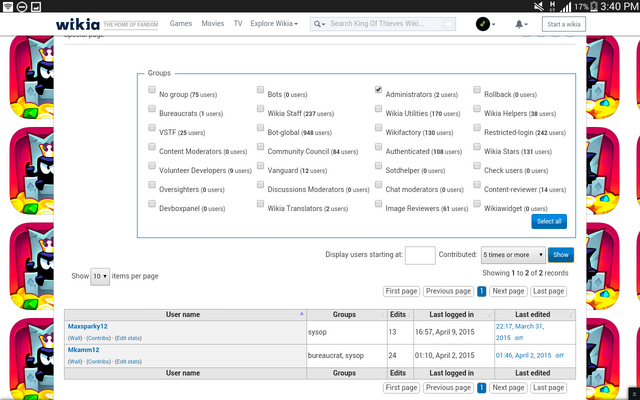Focus the Search King Of Thieves Wiki field

385,24
